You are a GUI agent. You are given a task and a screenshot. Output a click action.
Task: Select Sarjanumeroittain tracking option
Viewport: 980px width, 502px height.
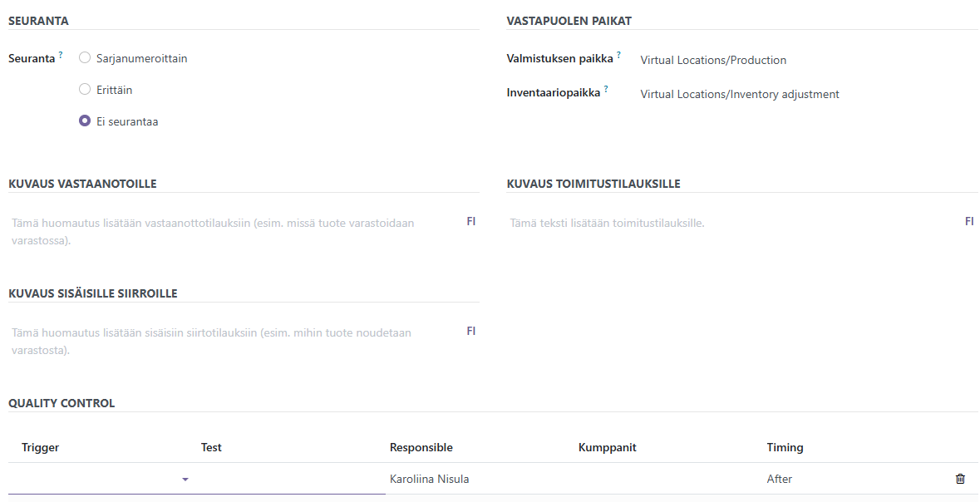coord(85,58)
